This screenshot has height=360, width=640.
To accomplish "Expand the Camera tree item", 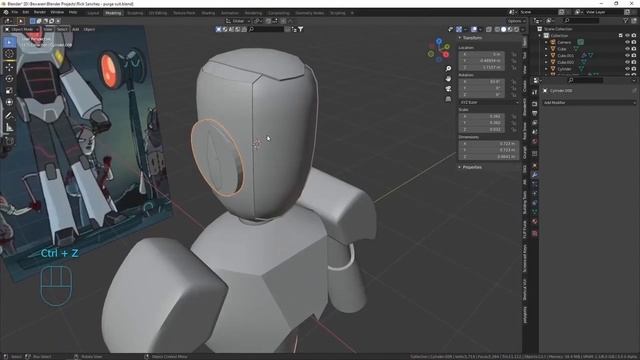I will coord(546,42).
